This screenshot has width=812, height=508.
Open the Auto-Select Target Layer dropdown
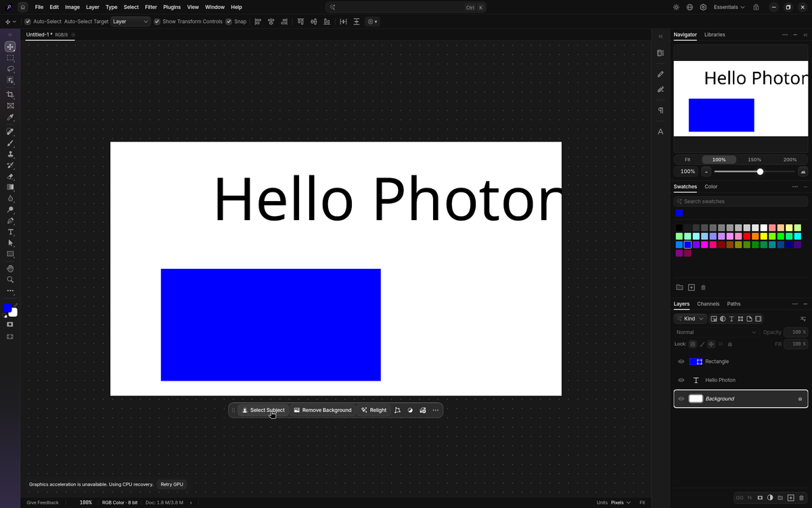[x=131, y=22]
